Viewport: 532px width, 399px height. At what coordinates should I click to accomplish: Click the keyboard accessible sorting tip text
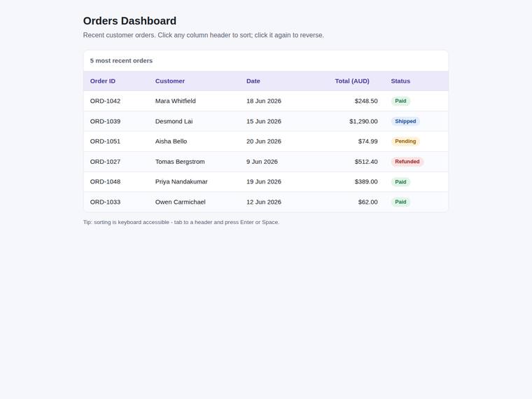[181, 222]
